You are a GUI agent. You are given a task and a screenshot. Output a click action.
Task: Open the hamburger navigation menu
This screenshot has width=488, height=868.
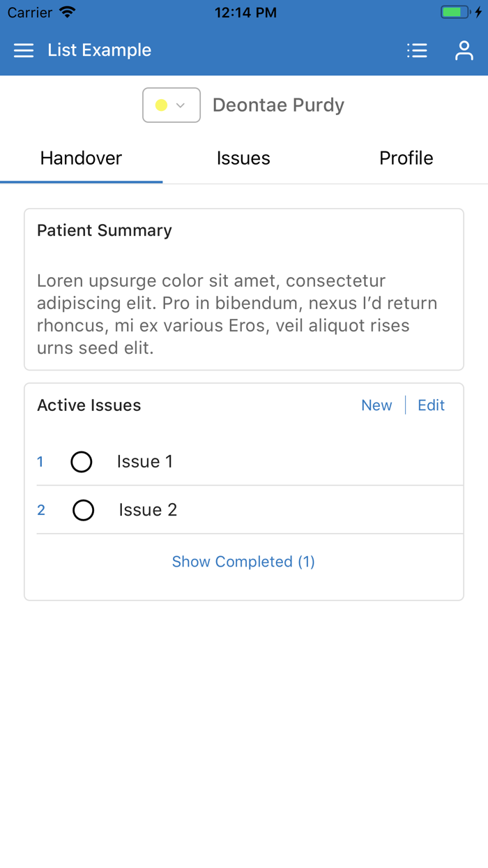pyautogui.click(x=24, y=50)
